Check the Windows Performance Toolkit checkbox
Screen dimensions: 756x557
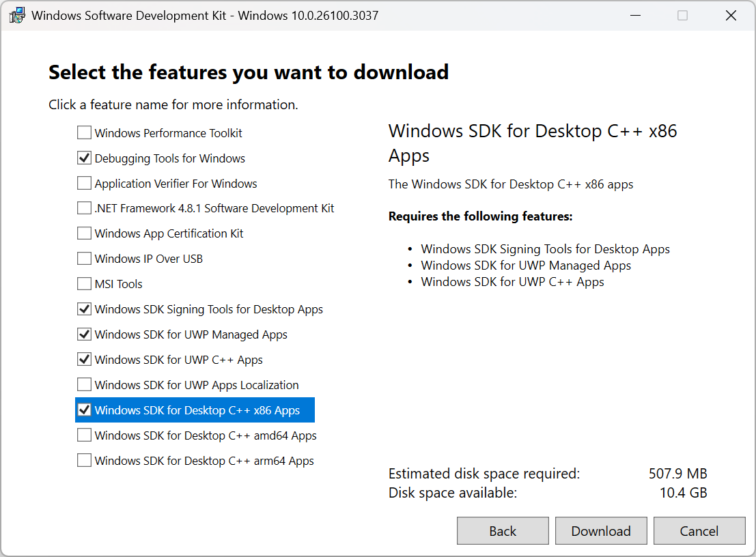pos(85,132)
